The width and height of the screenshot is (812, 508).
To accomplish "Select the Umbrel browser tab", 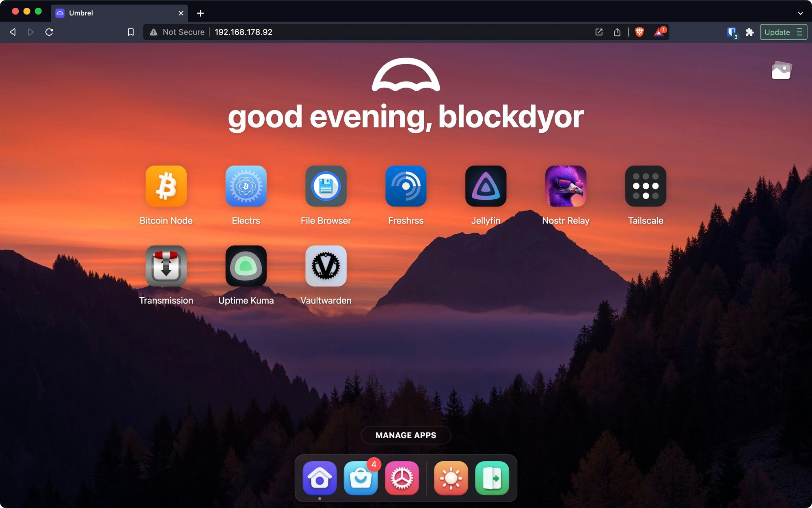I will pyautogui.click(x=119, y=13).
